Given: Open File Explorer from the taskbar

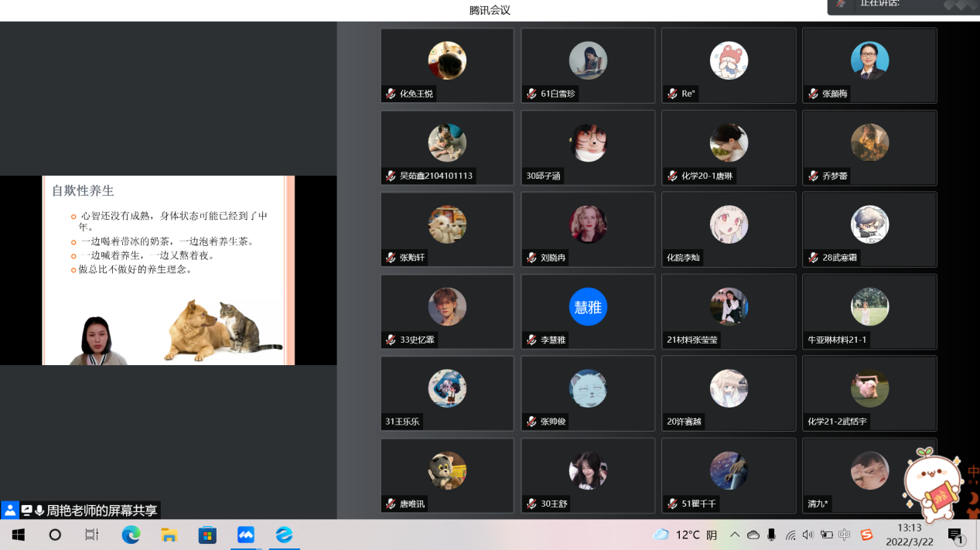Looking at the screenshot, I should 169,535.
